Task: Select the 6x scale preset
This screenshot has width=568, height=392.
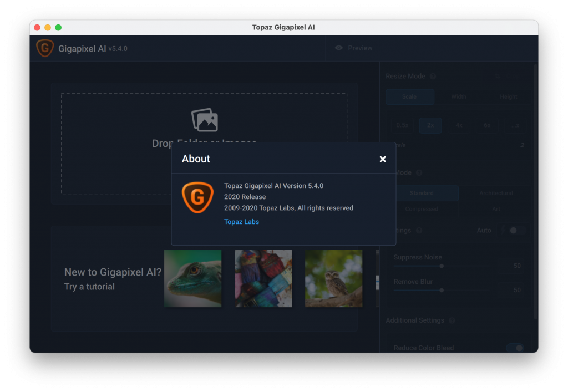Action: [x=487, y=125]
